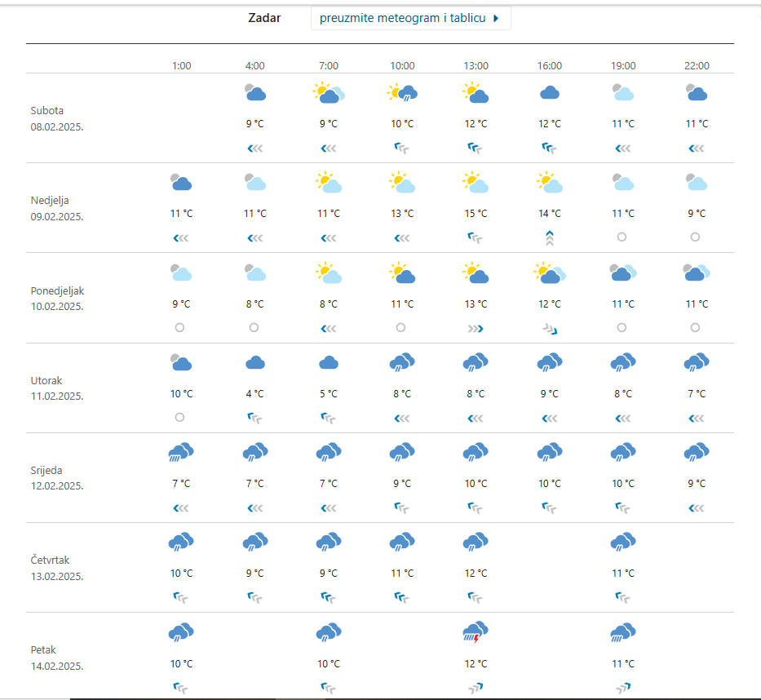Click the 4 °C temperature on Utorak 4:00
761x700 pixels.
[254, 393]
